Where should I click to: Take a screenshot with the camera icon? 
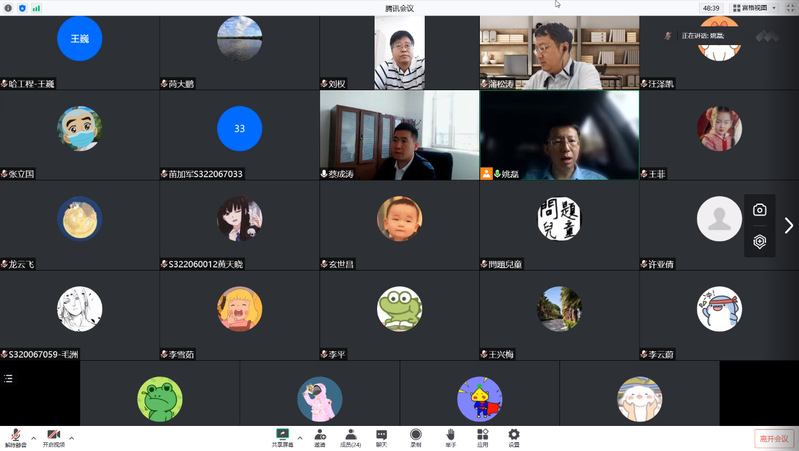tap(760, 210)
